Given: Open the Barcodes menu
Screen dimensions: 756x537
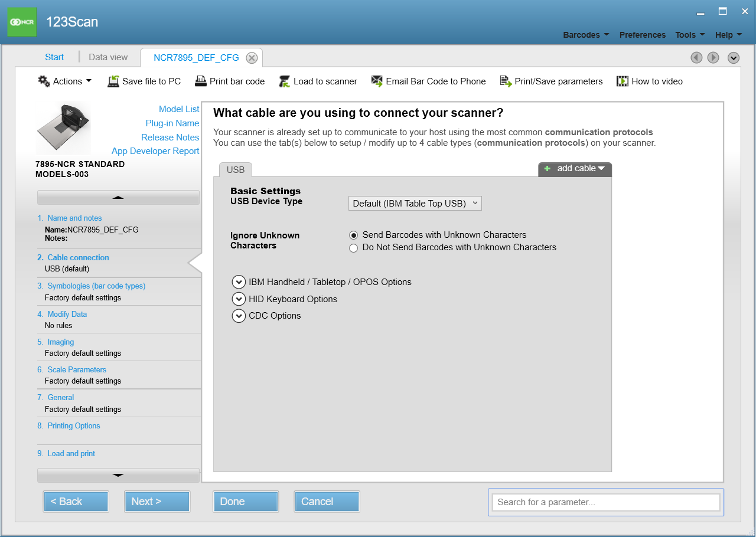Looking at the screenshot, I should coord(586,35).
